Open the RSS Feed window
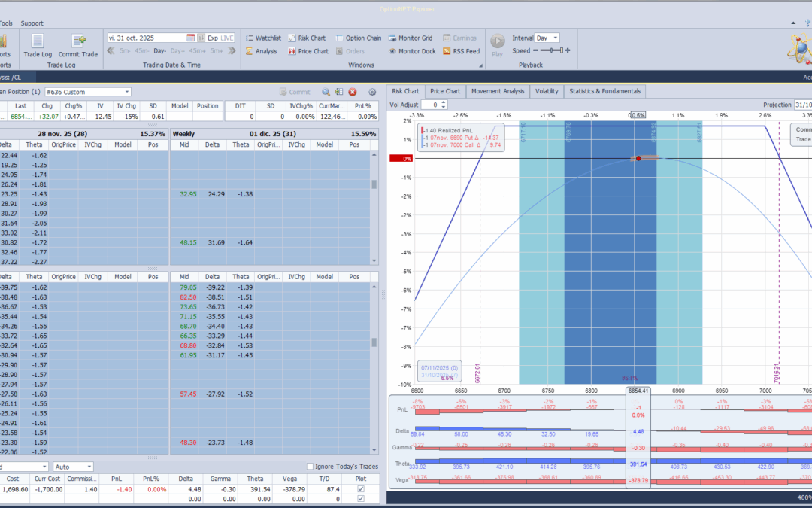The image size is (812, 508). (x=461, y=51)
